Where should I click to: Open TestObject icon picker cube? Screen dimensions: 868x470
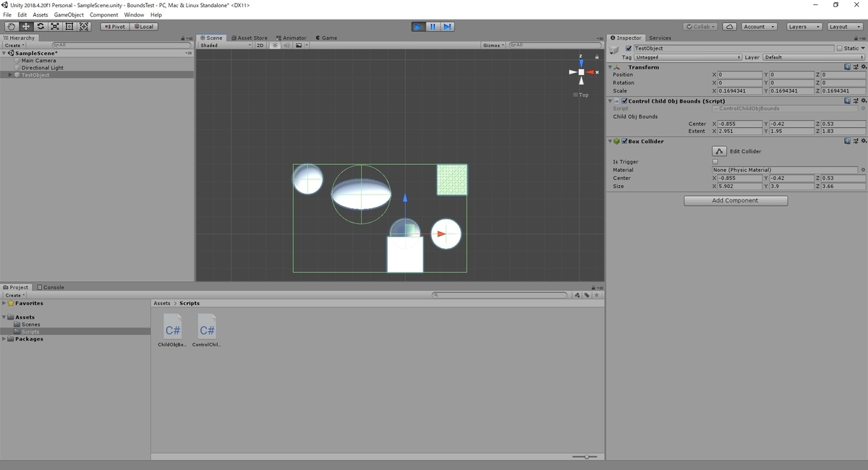[615, 49]
